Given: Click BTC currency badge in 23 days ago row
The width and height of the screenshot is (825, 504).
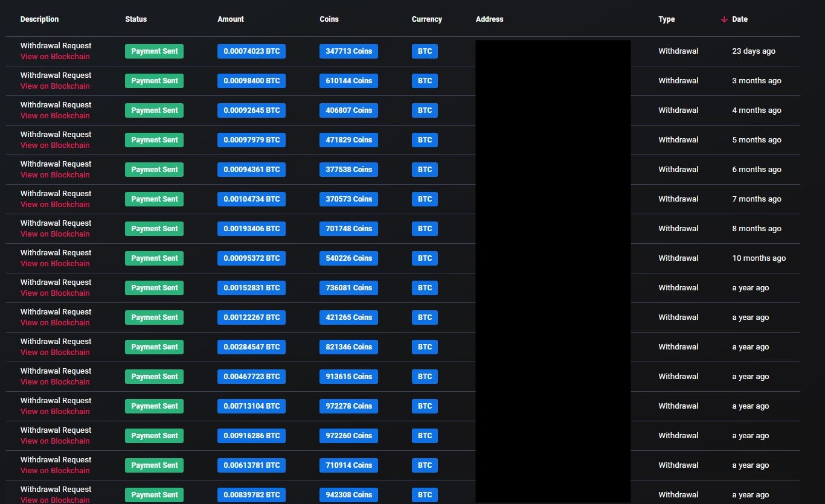Looking at the screenshot, I should point(425,51).
